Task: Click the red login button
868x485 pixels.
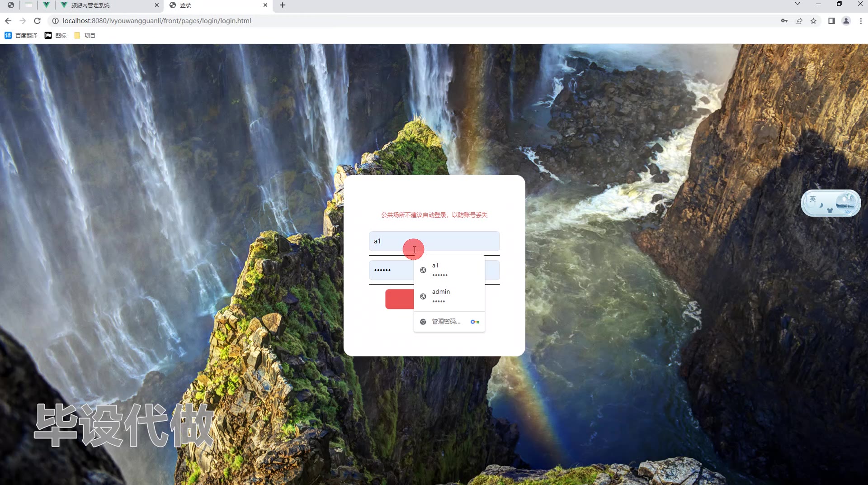Action: click(400, 299)
